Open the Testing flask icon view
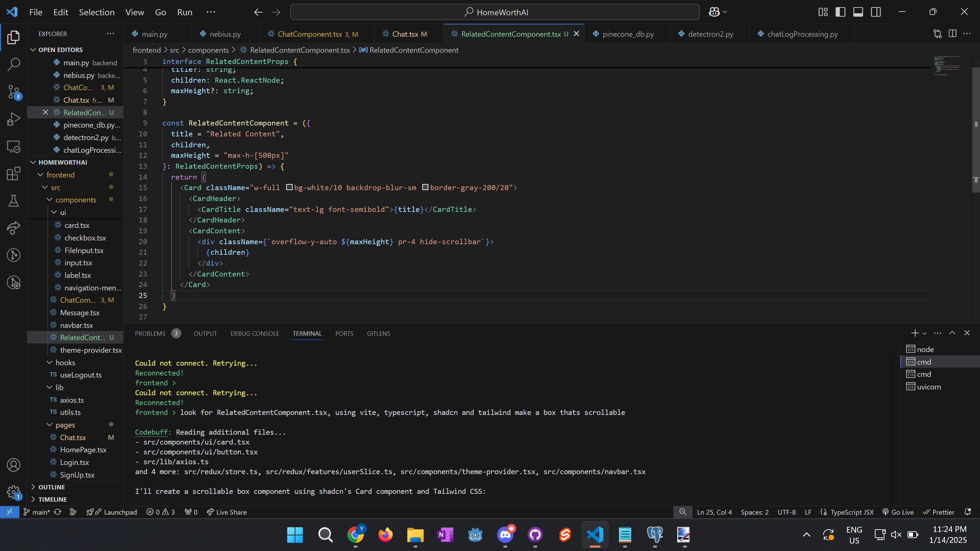Viewport: 980px width, 551px height. (14, 201)
